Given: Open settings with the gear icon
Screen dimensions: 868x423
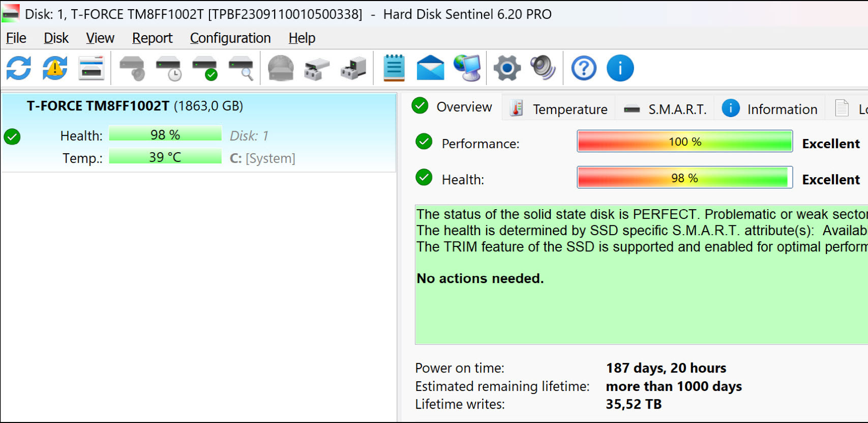Looking at the screenshot, I should pos(507,68).
